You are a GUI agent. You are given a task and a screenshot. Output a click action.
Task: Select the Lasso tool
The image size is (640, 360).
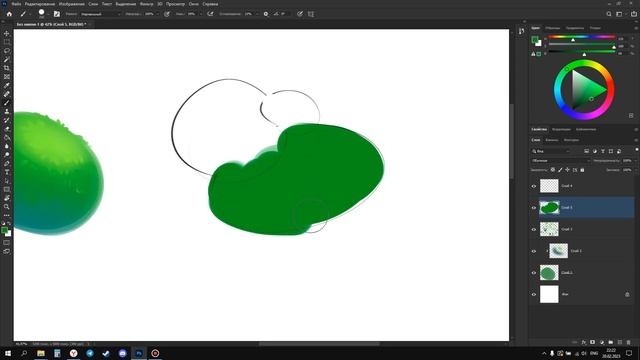(x=7, y=51)
